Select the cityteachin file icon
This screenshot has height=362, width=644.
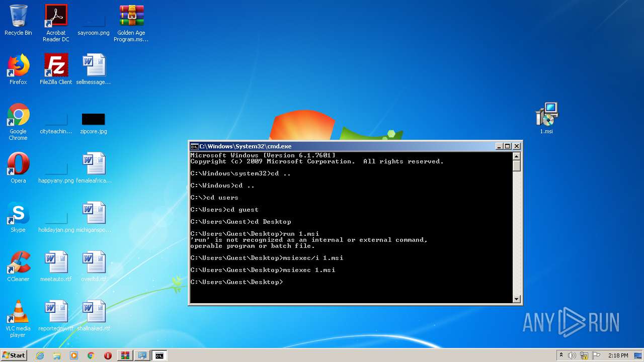click(x=56, y=123)
